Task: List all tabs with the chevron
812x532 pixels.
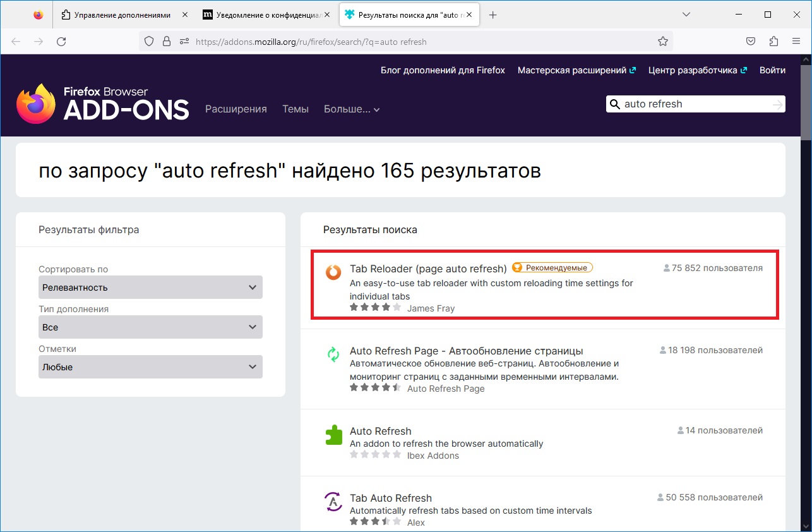Action: 687,15
